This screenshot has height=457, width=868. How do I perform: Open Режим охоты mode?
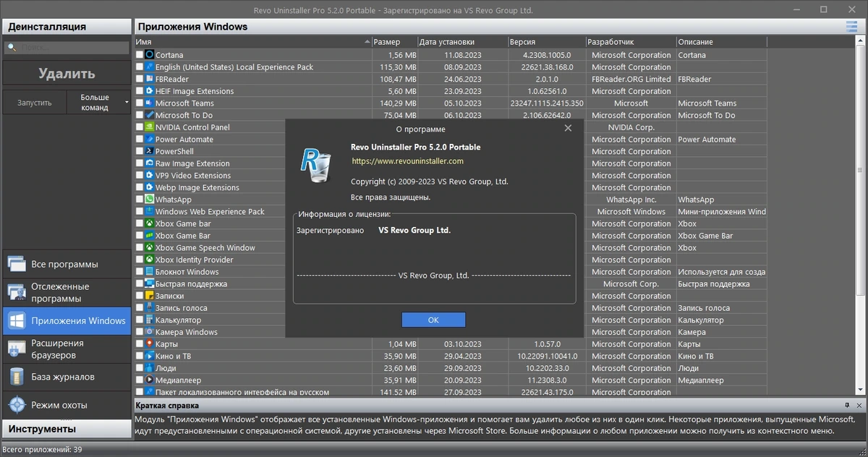coord(66,405)
